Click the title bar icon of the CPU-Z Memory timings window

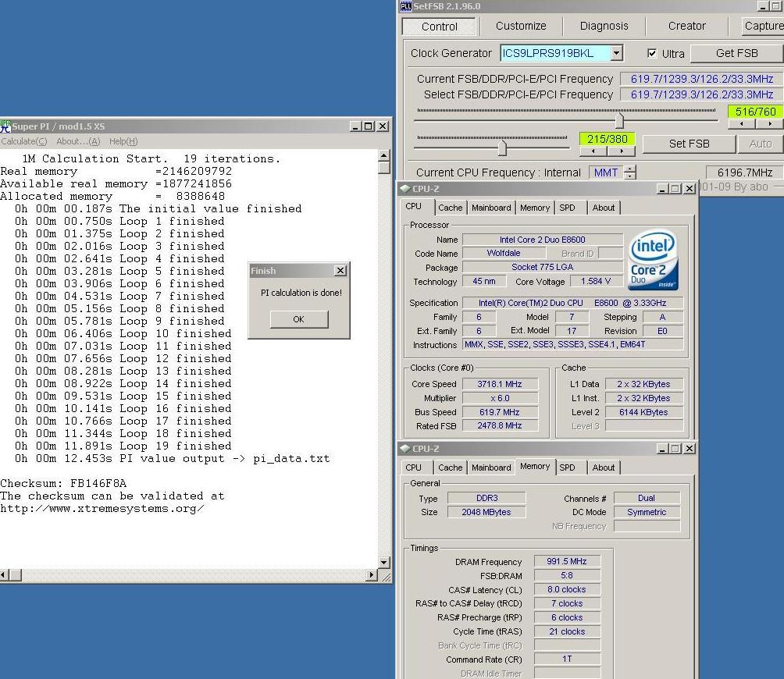(x=405, y=449)
